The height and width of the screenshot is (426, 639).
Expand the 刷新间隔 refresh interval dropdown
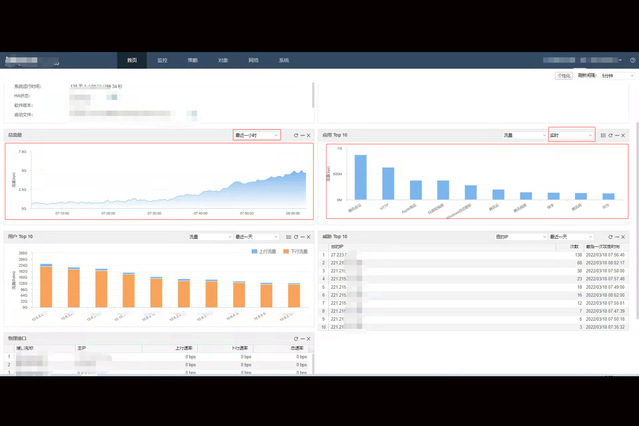click(x=617, y=75)
